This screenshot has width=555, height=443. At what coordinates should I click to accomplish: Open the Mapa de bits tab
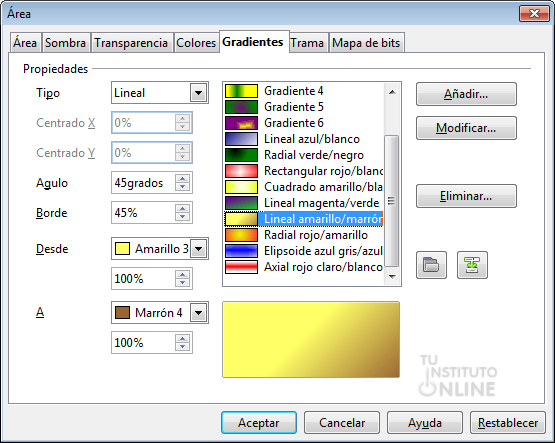pos(366,43)
